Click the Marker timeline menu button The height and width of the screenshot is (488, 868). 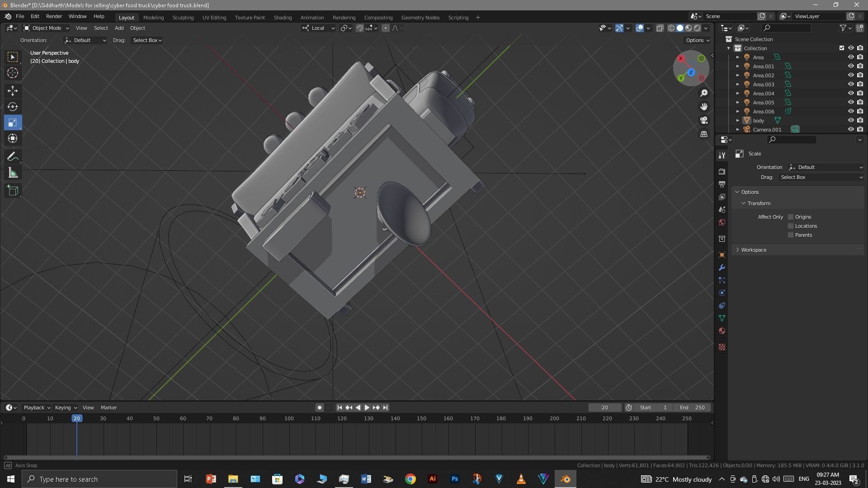pyautogui.click(x=108, y=408)
